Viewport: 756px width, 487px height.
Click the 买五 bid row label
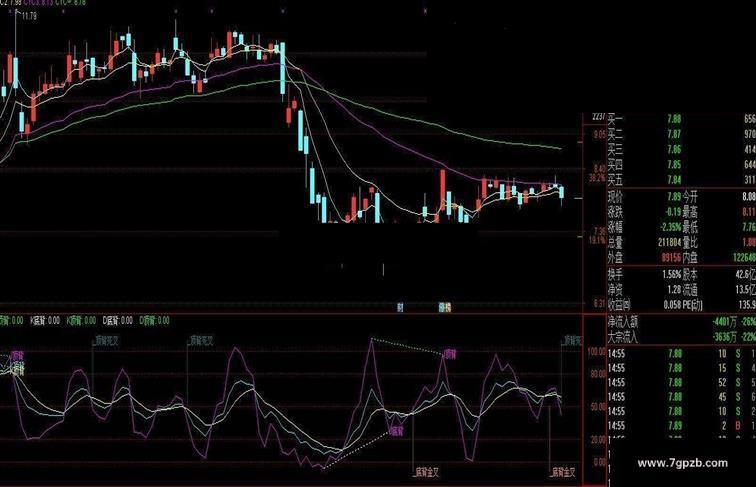pos(615,180)
